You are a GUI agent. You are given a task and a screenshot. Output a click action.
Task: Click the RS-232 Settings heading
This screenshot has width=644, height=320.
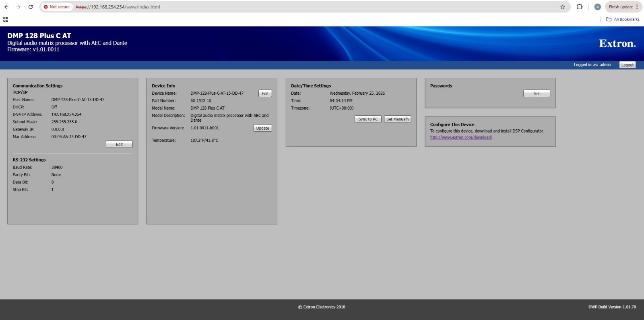[x=29, y=160]
